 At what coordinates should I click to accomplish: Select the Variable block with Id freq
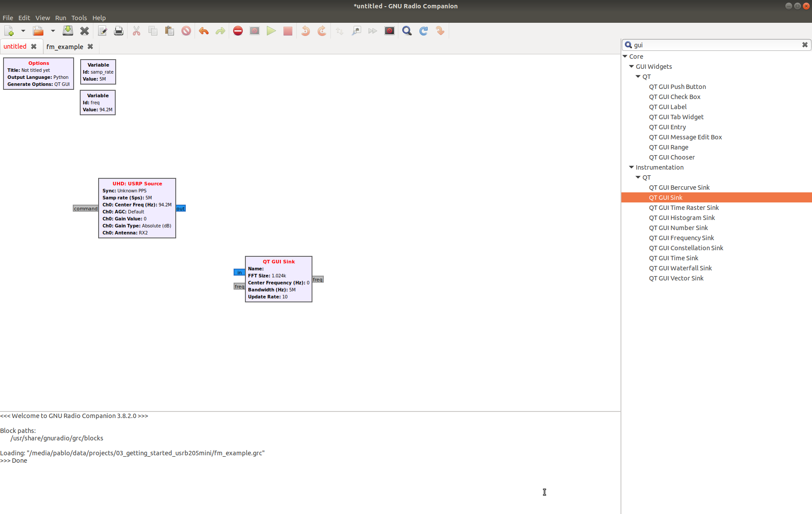98,103
